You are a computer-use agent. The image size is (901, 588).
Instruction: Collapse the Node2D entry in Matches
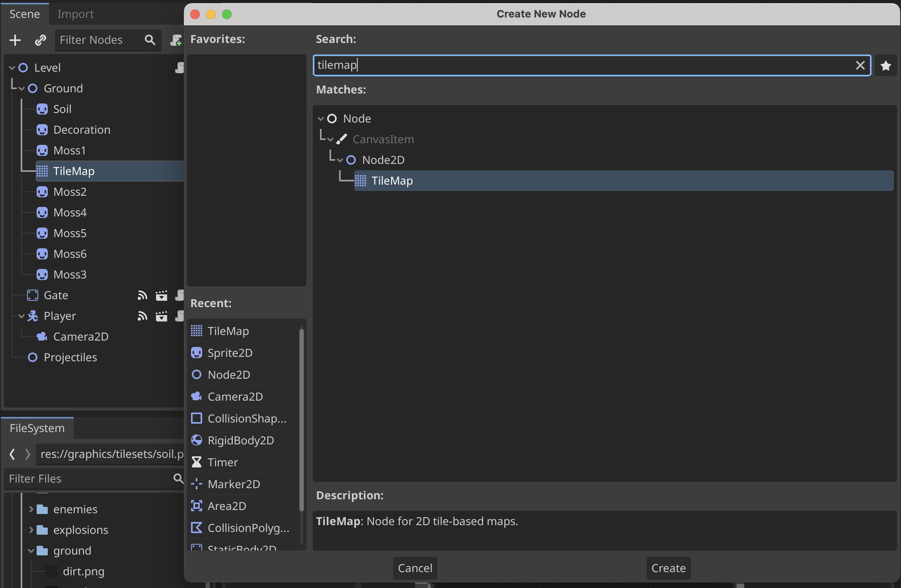click(x=340, y=160)
